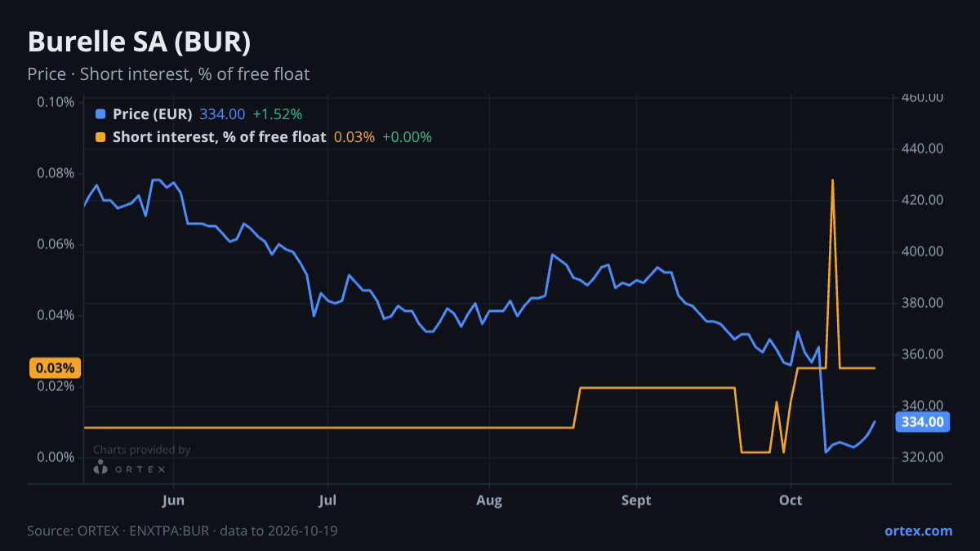980x551 pixels.
Task: Select 'Short interest, % of free float' legend label
Action: click(219, 137)
